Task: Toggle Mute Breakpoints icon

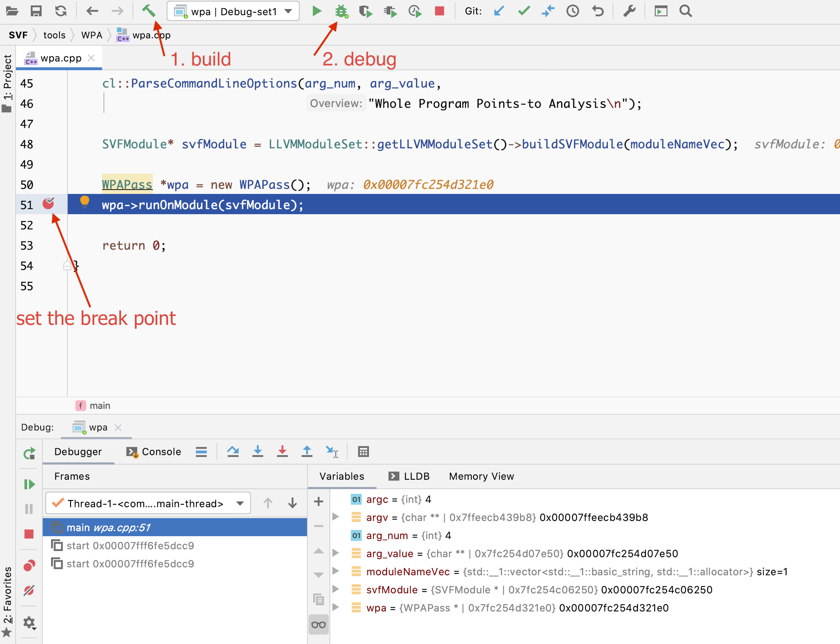Action: 29,590
